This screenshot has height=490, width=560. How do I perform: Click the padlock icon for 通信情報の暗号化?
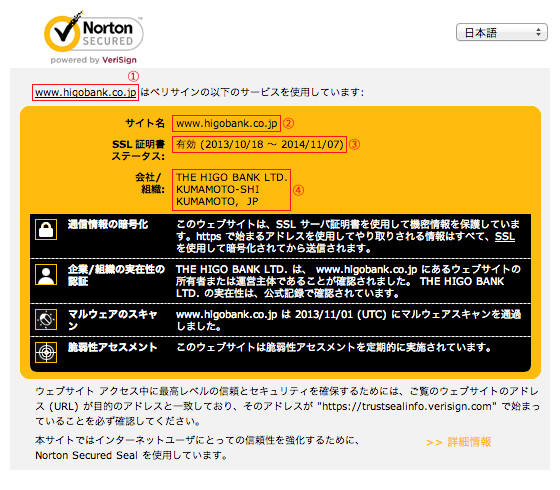point(46,229)
